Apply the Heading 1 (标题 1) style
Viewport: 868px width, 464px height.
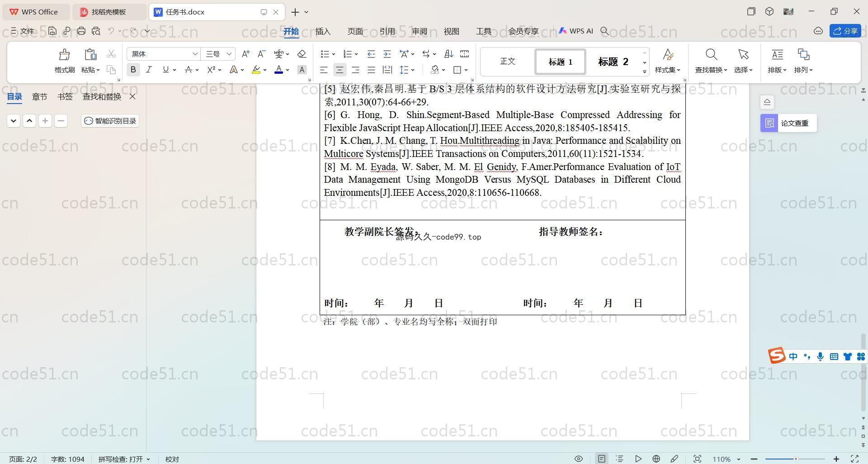[561, 62]
